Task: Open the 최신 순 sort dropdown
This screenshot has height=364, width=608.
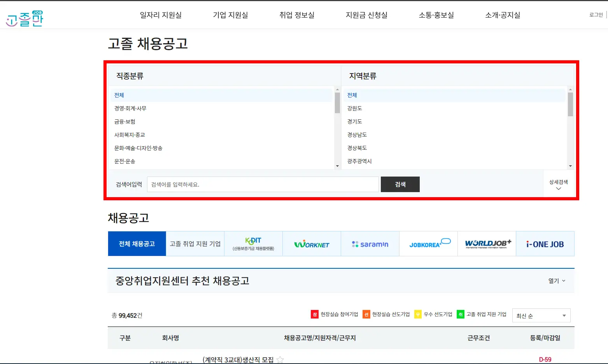Action: coord(541,315)
